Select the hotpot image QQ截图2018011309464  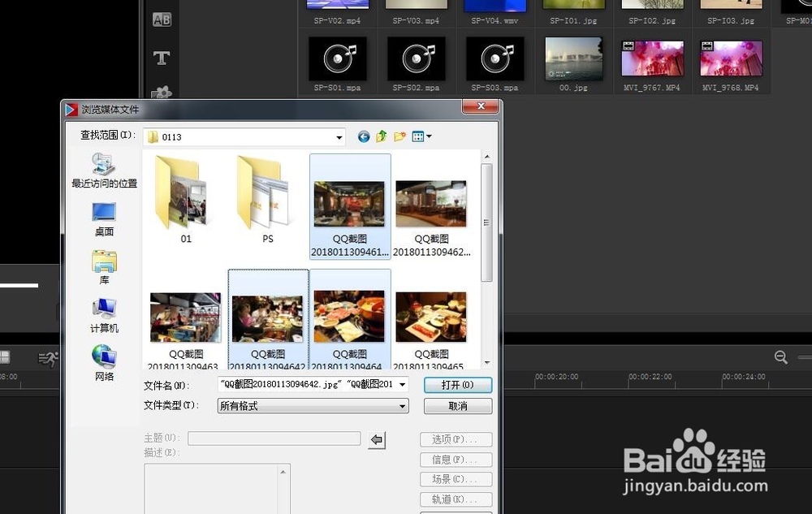coord(349,320)
